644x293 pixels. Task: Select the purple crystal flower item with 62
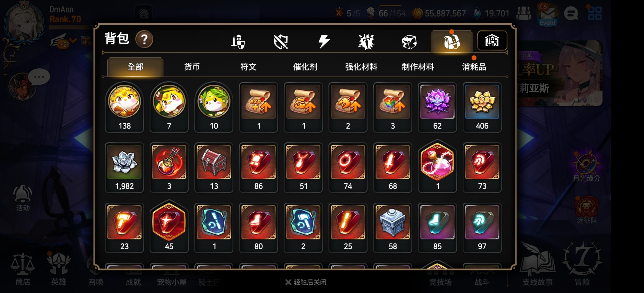pyautogui.click(x=437, y=107)
